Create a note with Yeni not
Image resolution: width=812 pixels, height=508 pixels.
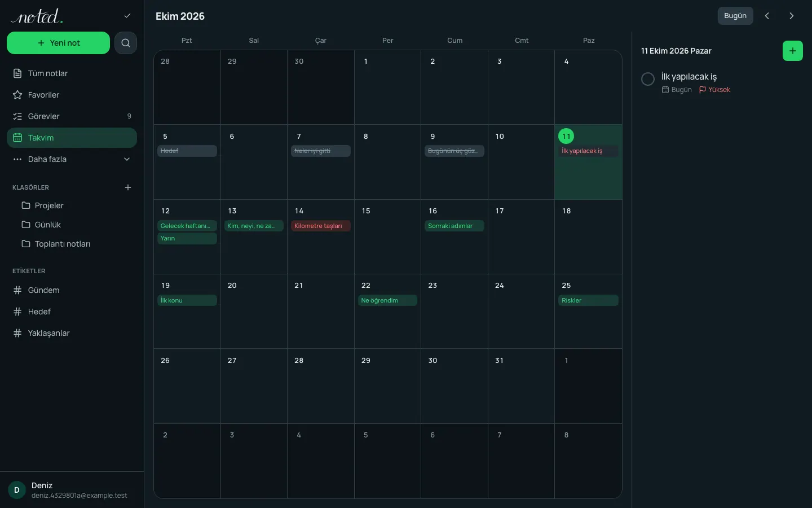[x=58, y=43]
